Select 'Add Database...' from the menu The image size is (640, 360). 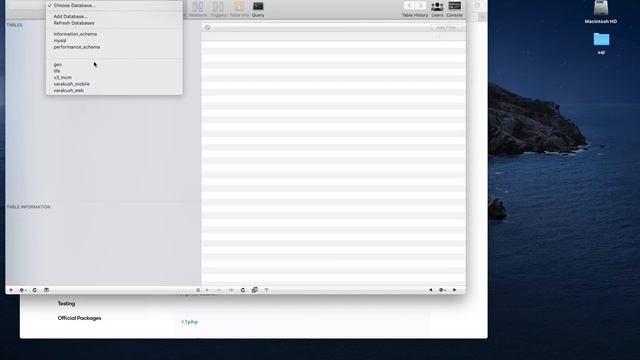pyautogui.click(x=114, y=16)
